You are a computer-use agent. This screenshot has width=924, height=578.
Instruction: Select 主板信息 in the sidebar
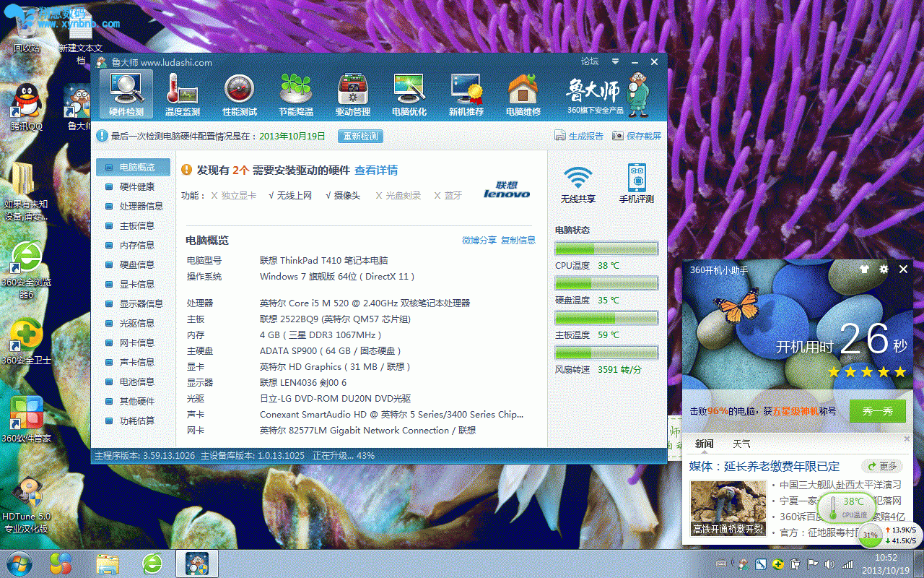click(134, 225)
